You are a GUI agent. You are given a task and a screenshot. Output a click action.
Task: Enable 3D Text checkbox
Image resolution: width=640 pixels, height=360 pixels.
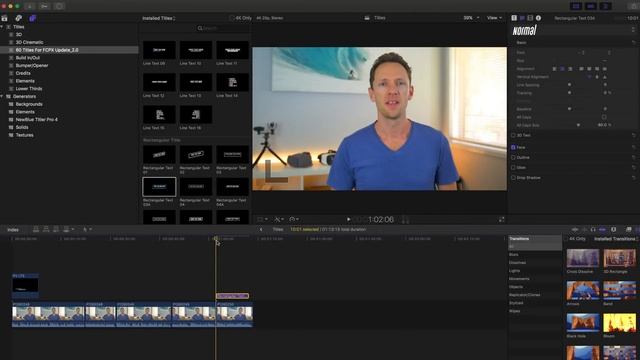pos(513,135)
